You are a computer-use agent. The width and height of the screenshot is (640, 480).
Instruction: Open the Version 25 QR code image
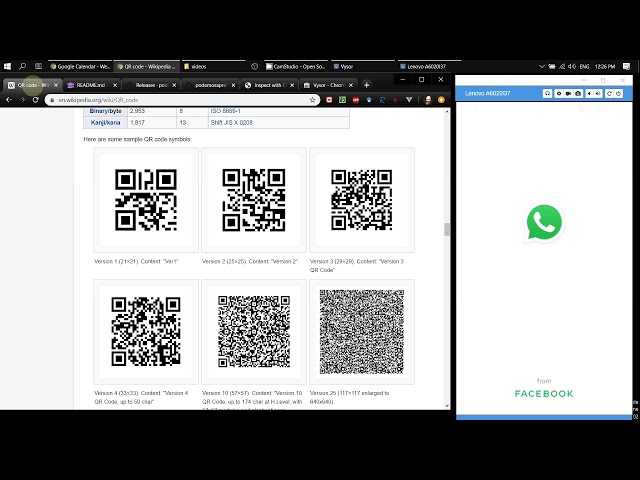tap(362, 331)
